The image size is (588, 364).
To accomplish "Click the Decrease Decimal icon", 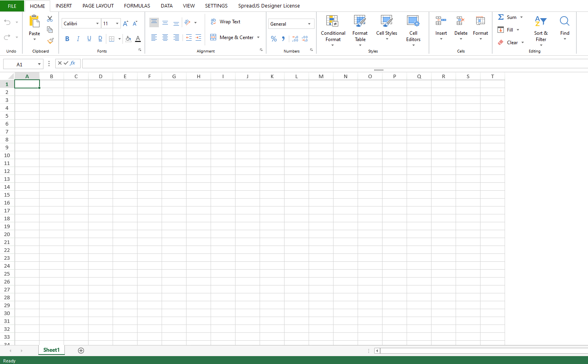I will point(305,39).
